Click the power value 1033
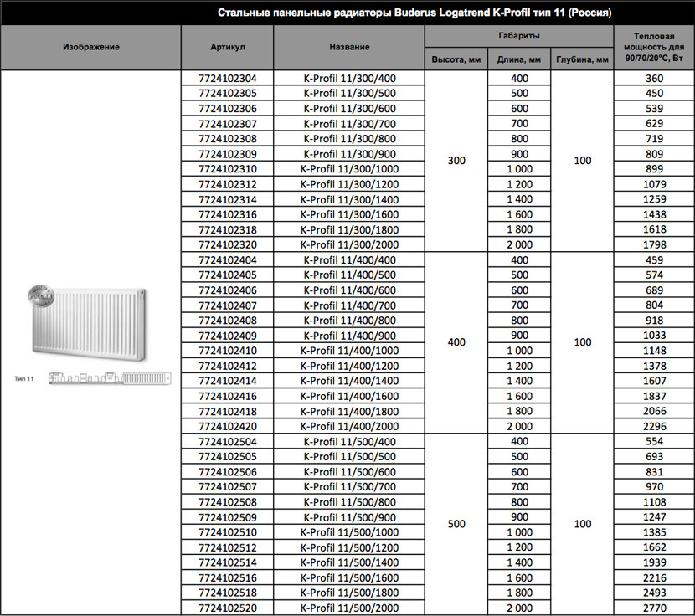The height and width of the screenshot is (616, 695). click(654, 336)
